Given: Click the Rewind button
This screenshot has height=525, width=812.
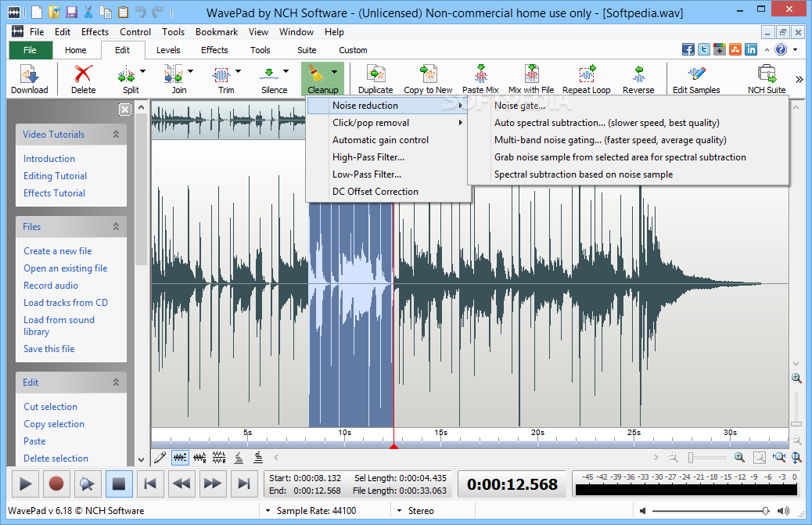Looking at the screenshot, I should pos(181,484).
